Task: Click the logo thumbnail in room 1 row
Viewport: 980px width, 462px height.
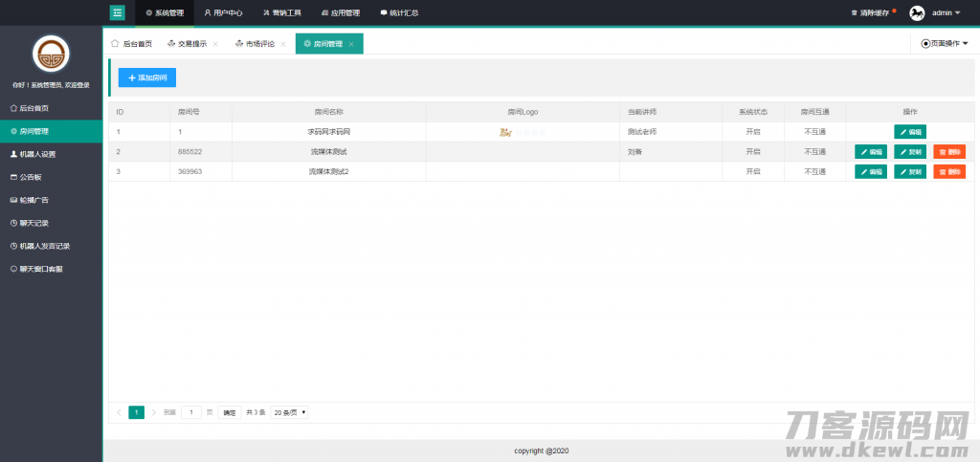Action: coord(506,132)
